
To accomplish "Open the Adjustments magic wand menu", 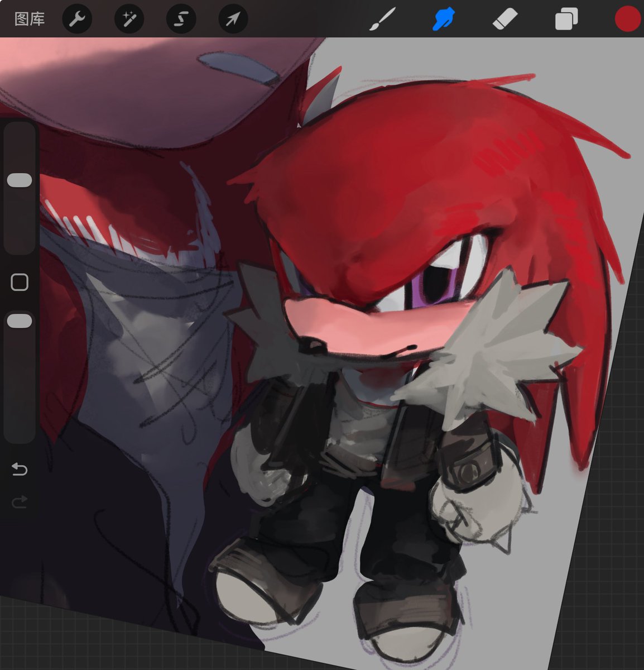I will (129, 20).
